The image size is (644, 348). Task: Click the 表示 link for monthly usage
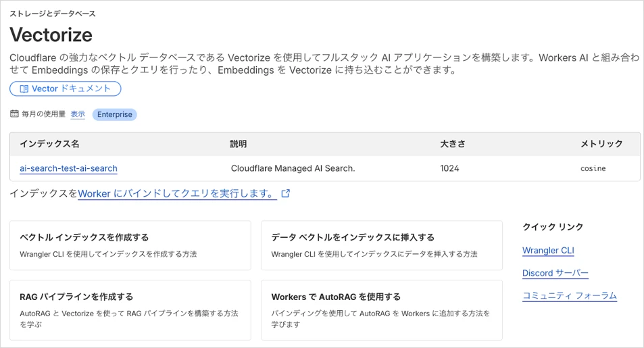78,114
